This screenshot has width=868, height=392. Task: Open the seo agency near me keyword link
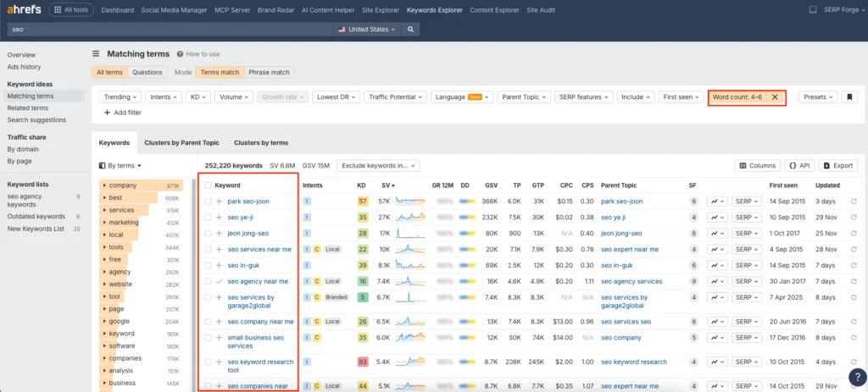point(258,281)
